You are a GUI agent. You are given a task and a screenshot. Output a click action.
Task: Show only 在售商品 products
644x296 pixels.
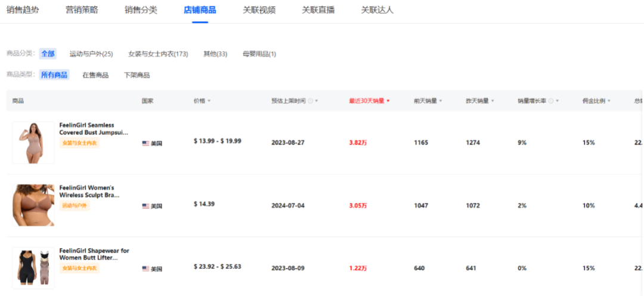[95, 75]
